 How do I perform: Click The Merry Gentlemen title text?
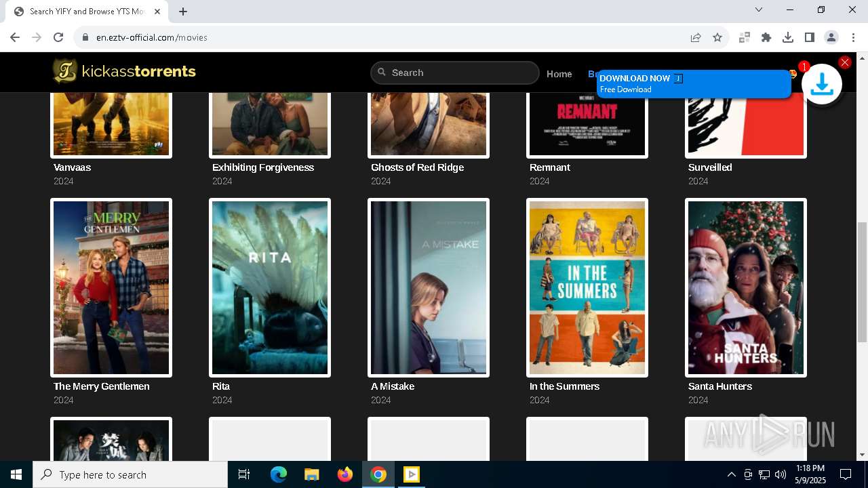click(102, 386)
